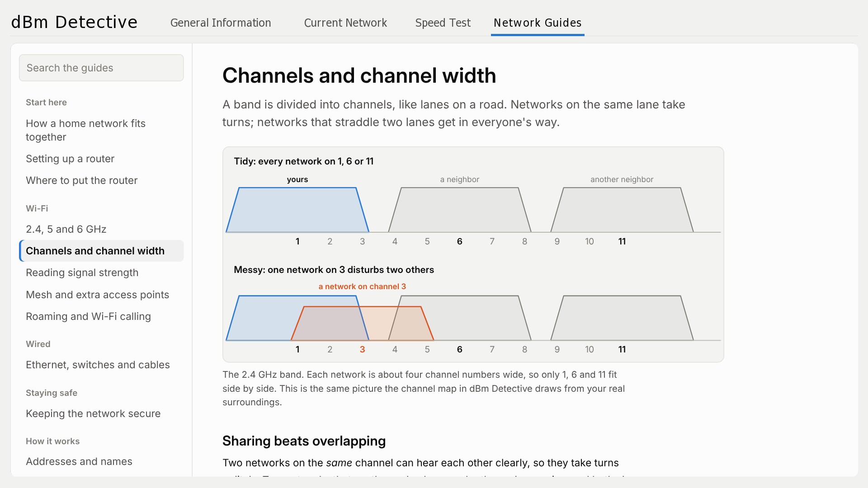Click 'Tidy: every network on 1, 6 or 11' title

303,161
